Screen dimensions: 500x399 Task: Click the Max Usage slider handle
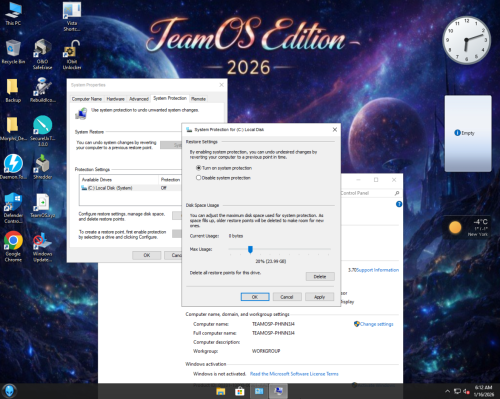coord(250,249)
